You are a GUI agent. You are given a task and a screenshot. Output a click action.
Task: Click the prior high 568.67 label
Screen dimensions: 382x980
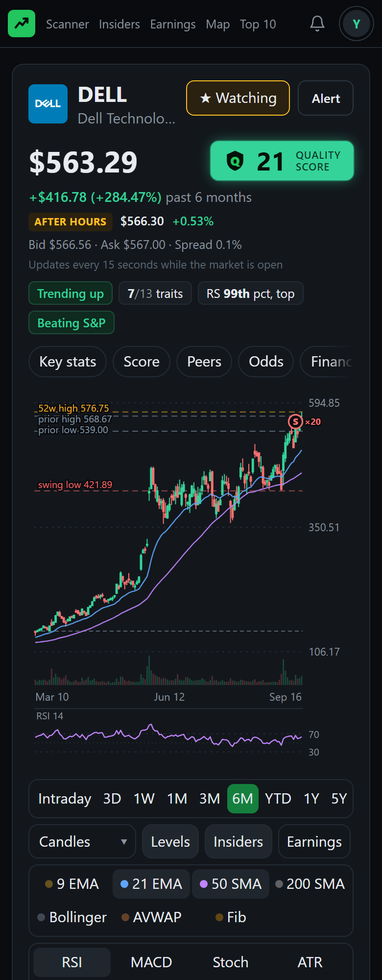[x=75, y=419]
